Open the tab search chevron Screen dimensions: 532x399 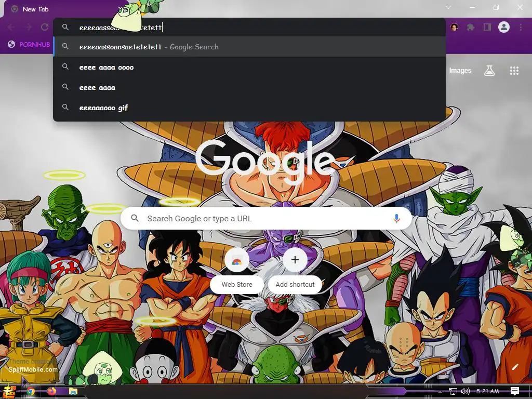pyautogui.click(x=448, y=7)
